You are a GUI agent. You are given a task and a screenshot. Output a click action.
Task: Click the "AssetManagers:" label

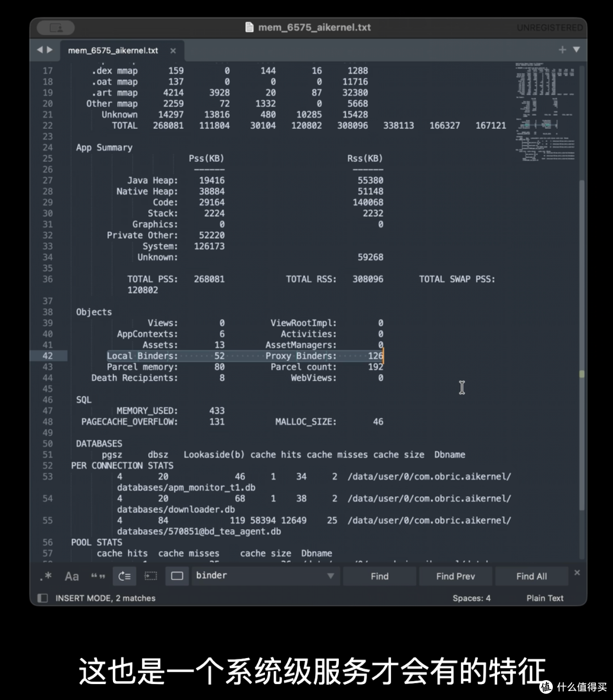301,345
